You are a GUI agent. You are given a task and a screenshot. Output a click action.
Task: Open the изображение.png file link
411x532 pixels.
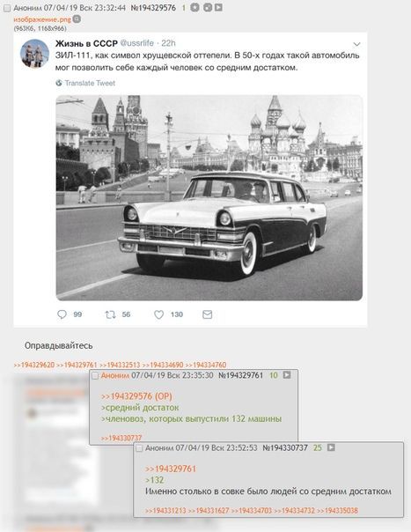[x=42, y=19]
